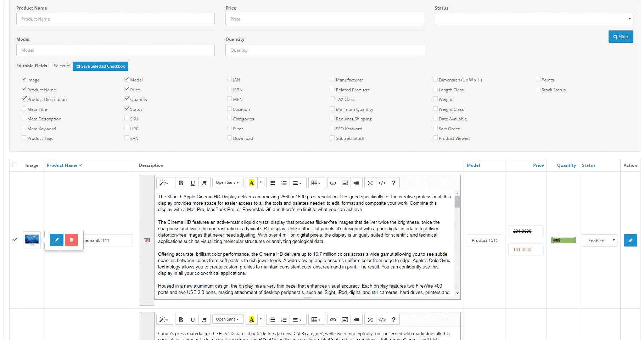Click the language flag icon beside description
The image size is (644, 340).
point(147,240)
